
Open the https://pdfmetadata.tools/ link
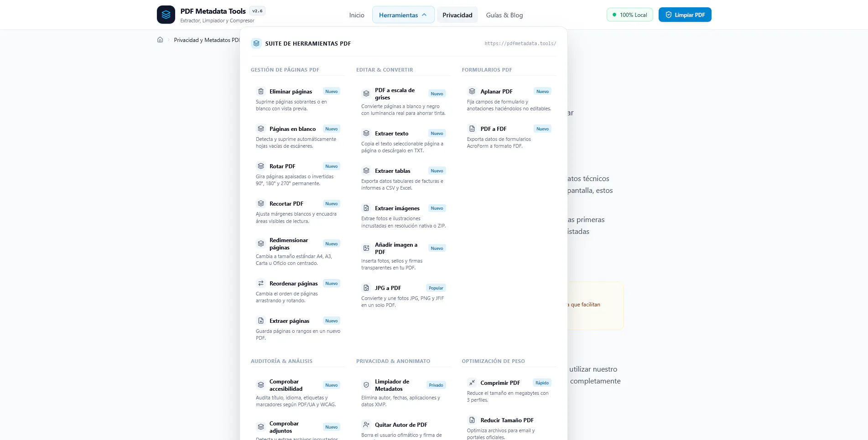coord(520,43)
